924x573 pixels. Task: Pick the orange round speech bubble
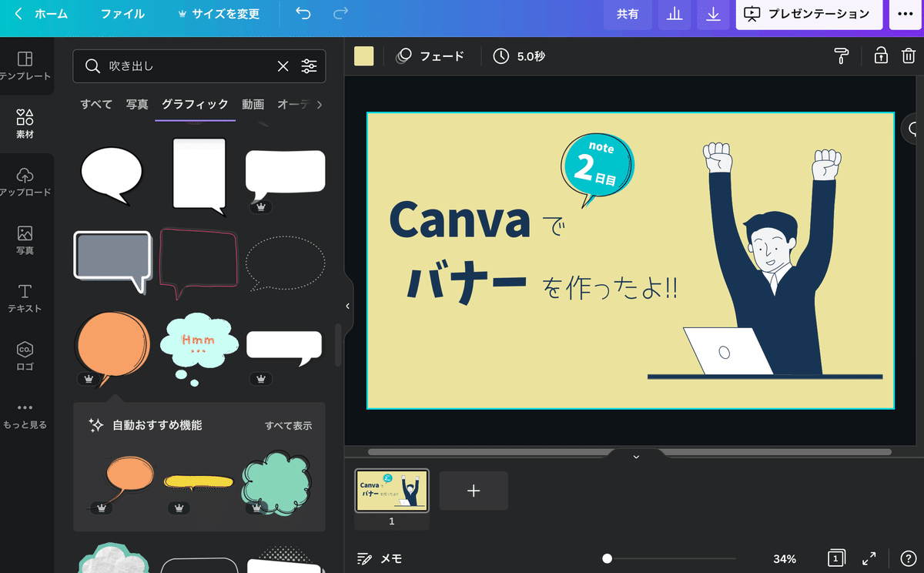click(x=112, y=347)
